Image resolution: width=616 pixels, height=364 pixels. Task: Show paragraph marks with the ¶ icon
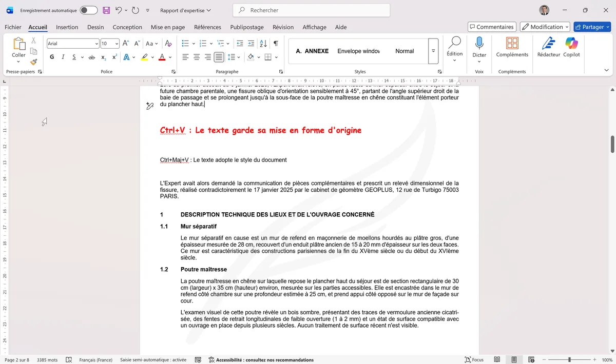click(276, 43)
